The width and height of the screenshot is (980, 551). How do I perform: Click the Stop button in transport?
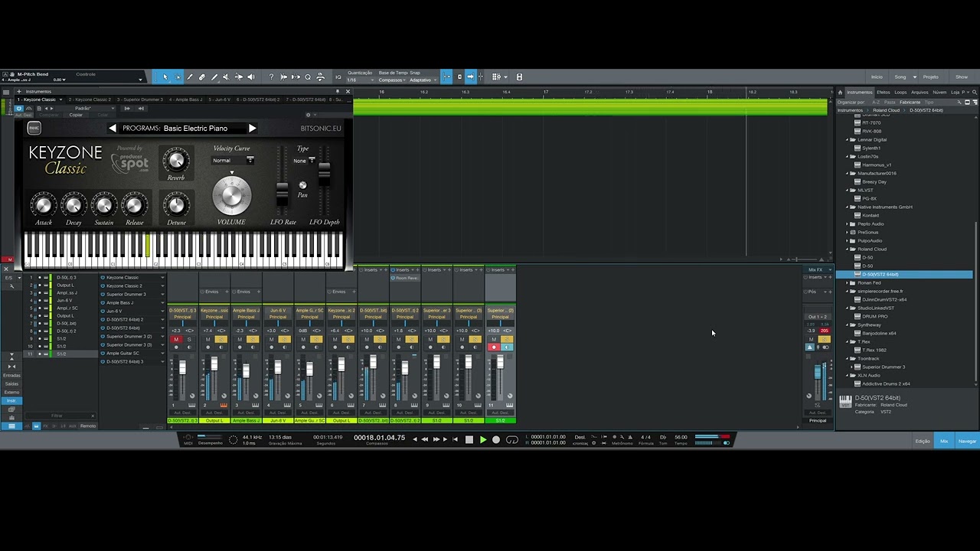469,439
